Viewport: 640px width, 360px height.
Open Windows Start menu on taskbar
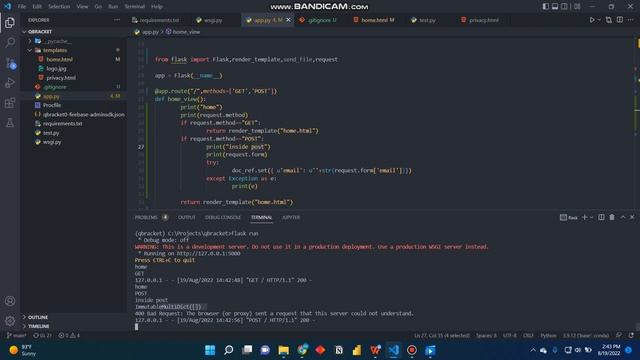210,350
